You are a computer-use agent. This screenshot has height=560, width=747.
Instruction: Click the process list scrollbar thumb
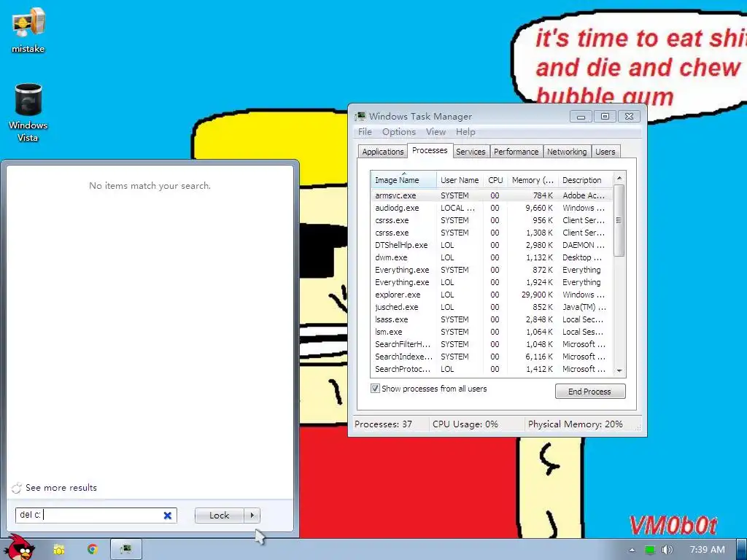click(x=619, y=220)
